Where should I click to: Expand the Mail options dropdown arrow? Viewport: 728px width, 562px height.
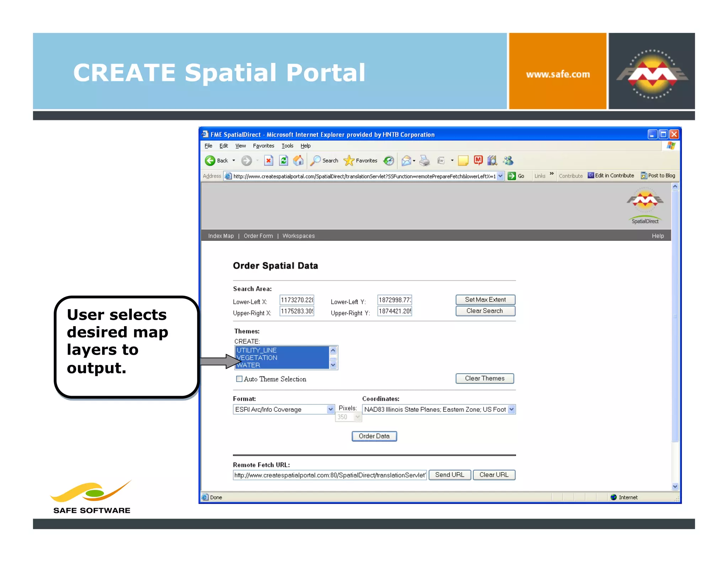click(414, 161)
